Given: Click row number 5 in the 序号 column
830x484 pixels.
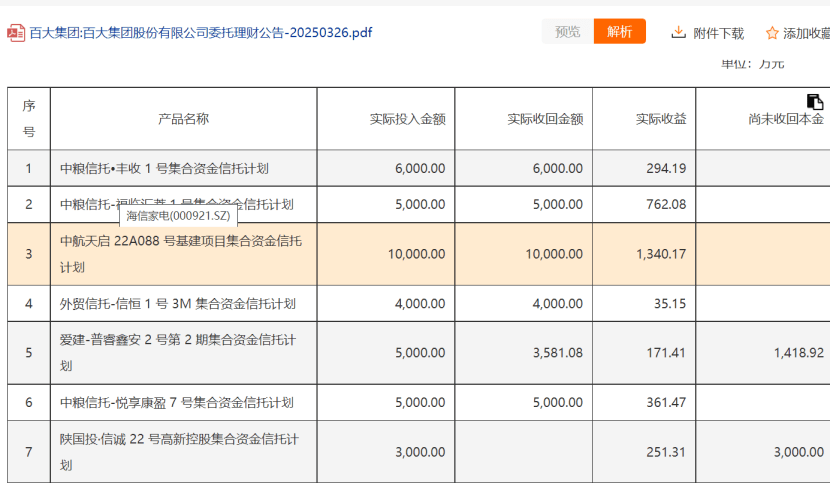Looking at the screenshot, I should 29,353.
